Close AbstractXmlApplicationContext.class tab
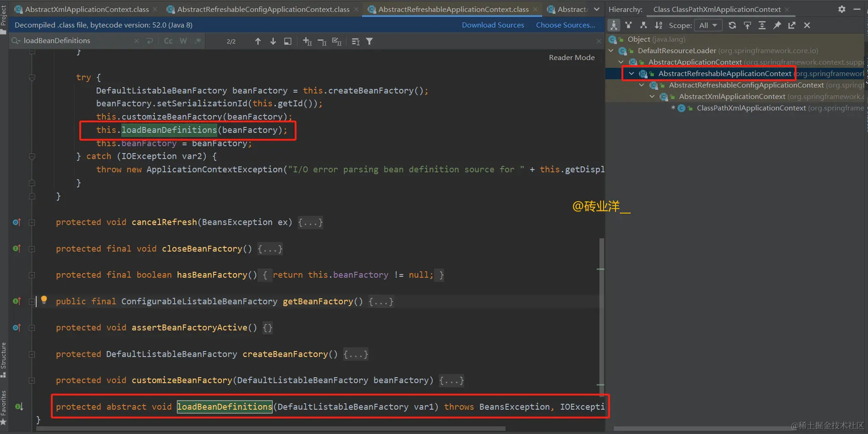 coord(155,9)
